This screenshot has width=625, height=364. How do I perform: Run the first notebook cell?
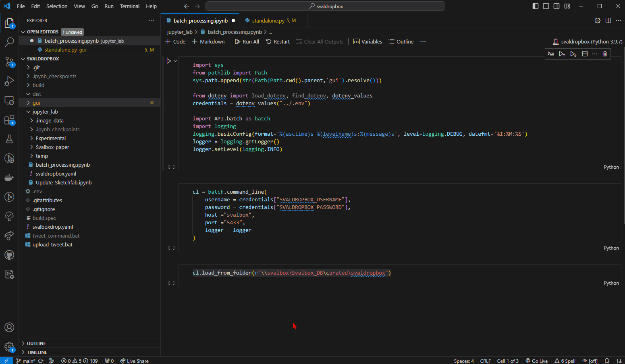click(169, 61)
